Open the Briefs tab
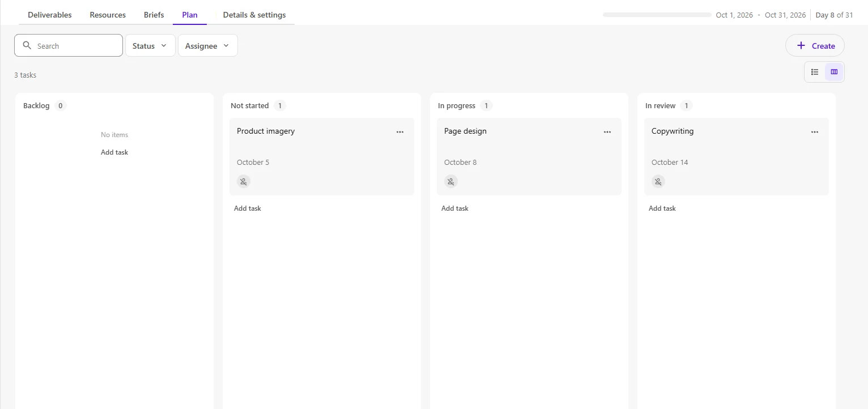The width and height of the screenshot is (868, 409). [154, 15]
